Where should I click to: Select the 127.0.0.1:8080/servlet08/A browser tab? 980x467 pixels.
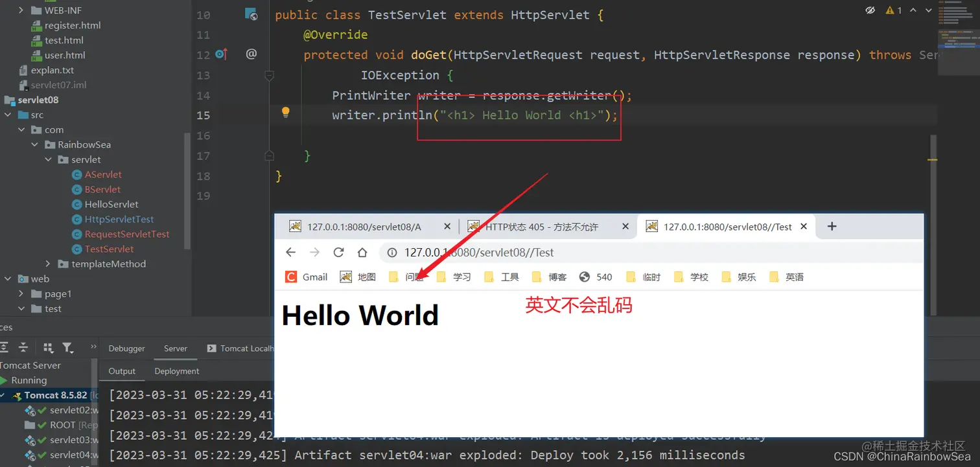tap(369, 227)
